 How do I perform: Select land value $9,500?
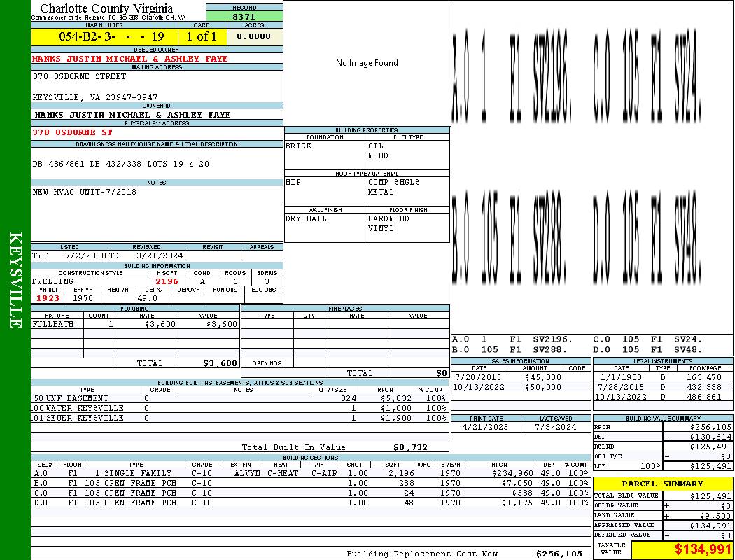click(x=716, y=516)
